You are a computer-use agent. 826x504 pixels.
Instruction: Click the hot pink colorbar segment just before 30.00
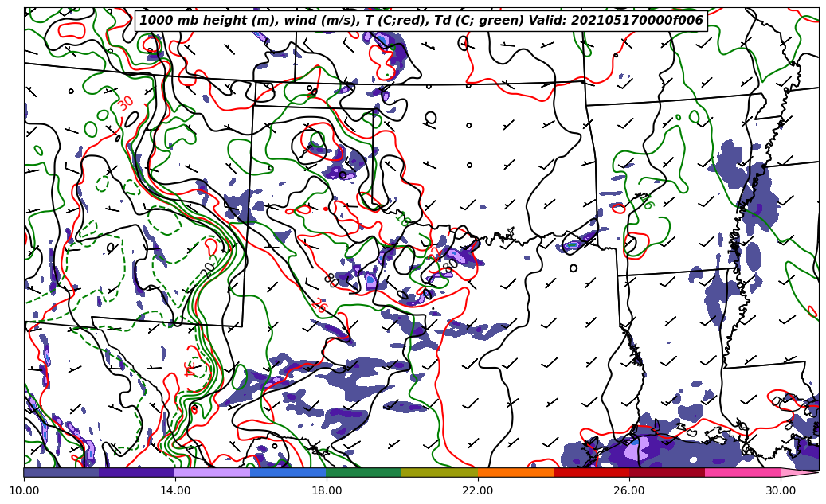click(x=743, y=472)
